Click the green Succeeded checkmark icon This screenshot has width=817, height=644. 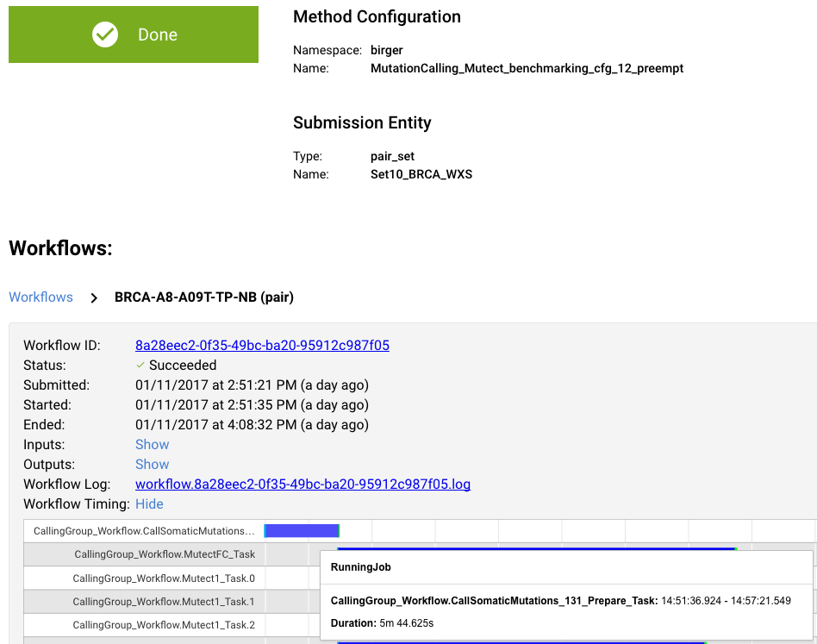click(x=140, y=366)
